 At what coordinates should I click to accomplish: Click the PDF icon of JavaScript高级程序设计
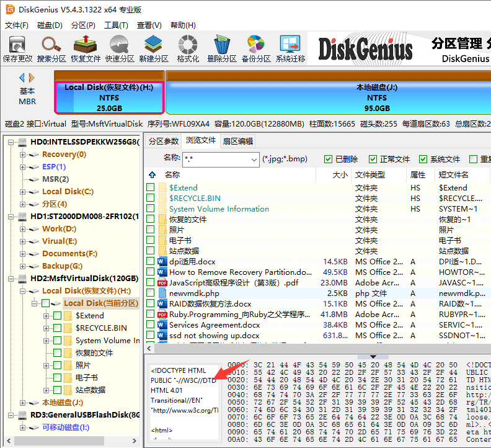(162, 283)
